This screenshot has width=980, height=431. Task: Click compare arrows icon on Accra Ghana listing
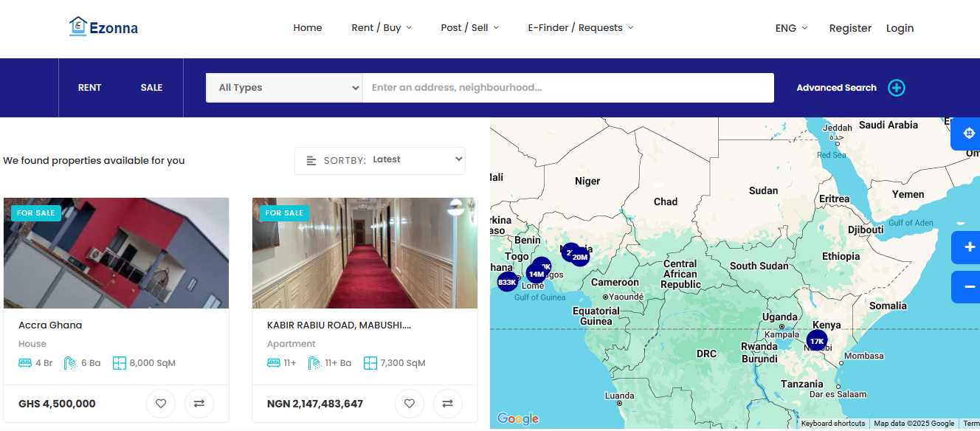199,404
